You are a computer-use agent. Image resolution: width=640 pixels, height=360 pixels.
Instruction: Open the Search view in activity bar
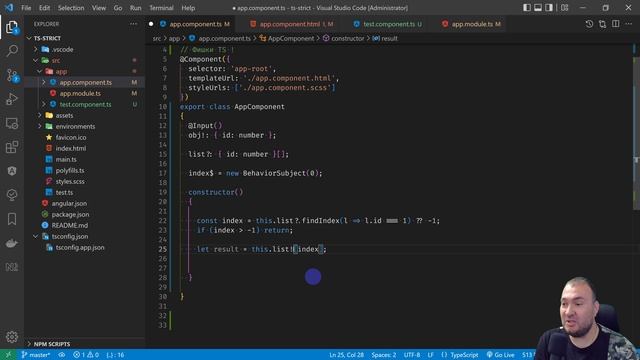(12, 51)
